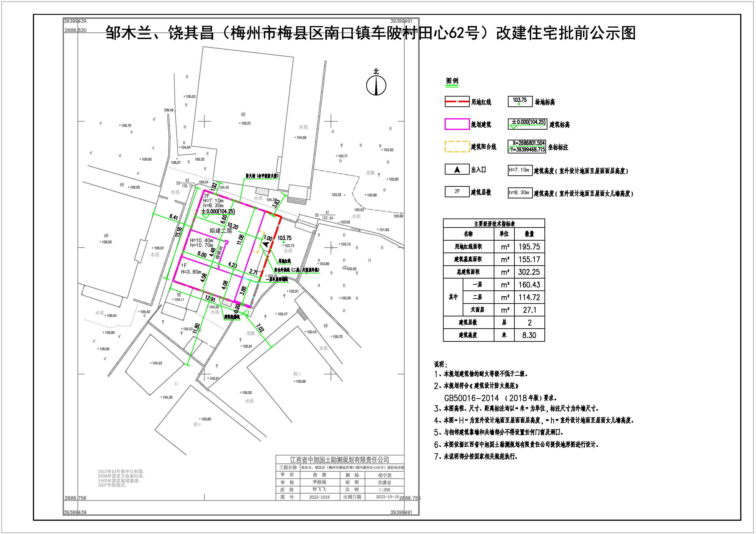This screenshot has width=756, height=534.
Task: Click the 7.02 dimension on the plan
Action: coord(260,328)
